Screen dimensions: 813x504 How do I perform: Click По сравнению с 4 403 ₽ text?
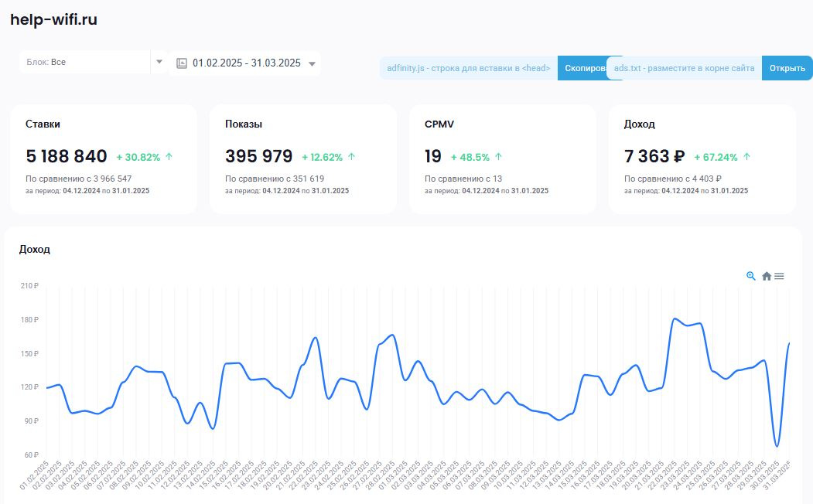point(672,179)
